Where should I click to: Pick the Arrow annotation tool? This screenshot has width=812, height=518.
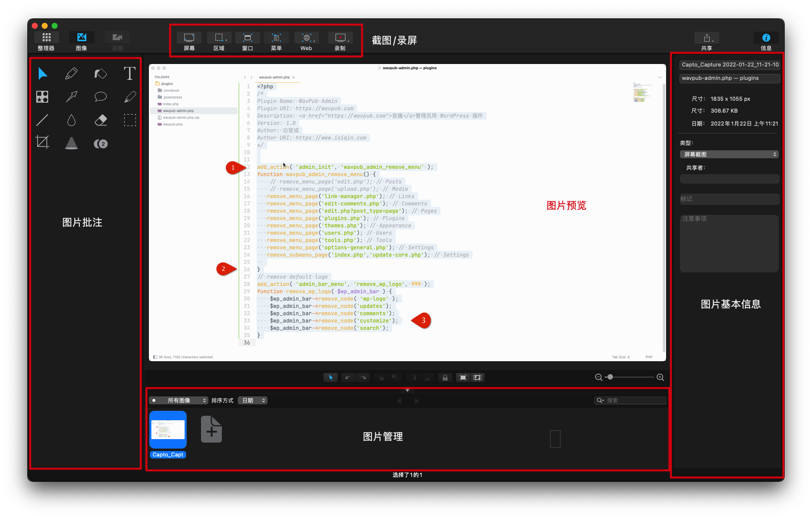(x=71, y=97)
